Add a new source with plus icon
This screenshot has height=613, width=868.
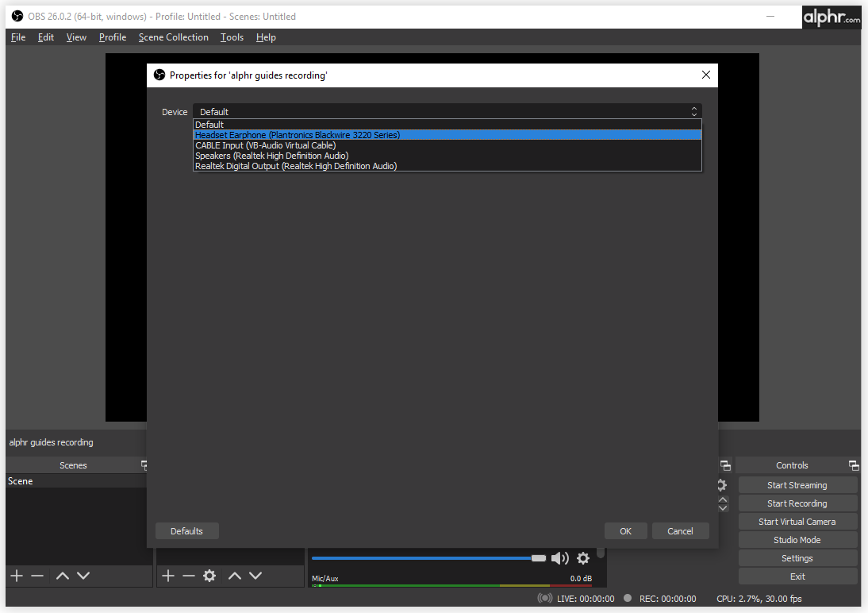click(168, 576)
